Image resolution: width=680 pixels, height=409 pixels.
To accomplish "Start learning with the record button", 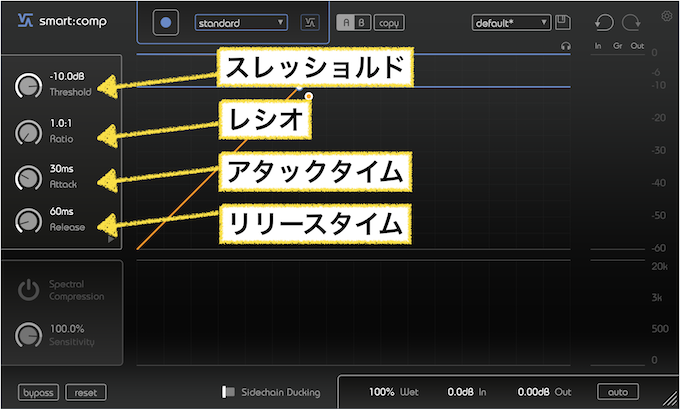I will (166, 23).
